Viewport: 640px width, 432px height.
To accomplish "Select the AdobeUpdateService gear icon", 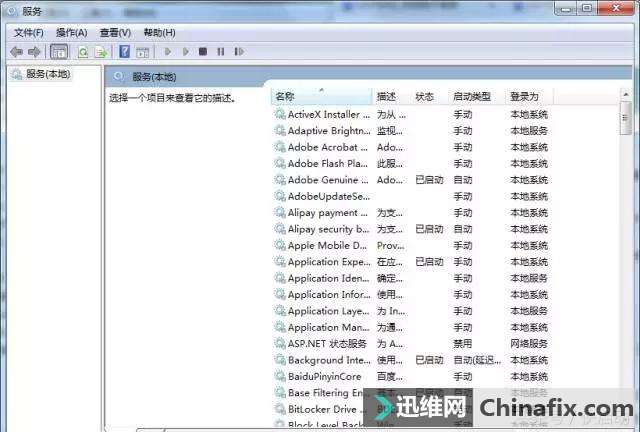I will [280, 196].
